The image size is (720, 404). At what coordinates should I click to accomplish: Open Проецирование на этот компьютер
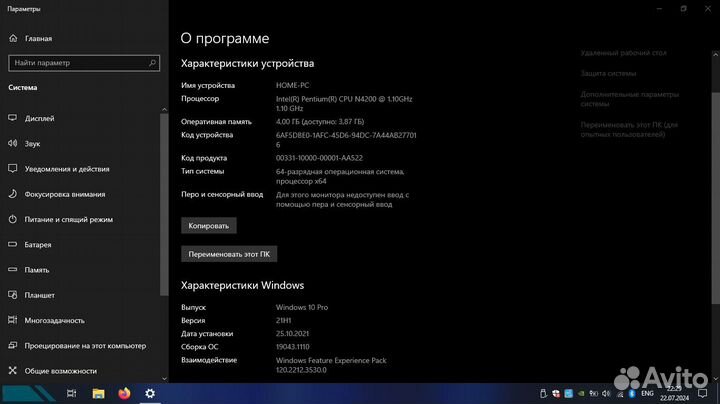[x=77, y=346]
